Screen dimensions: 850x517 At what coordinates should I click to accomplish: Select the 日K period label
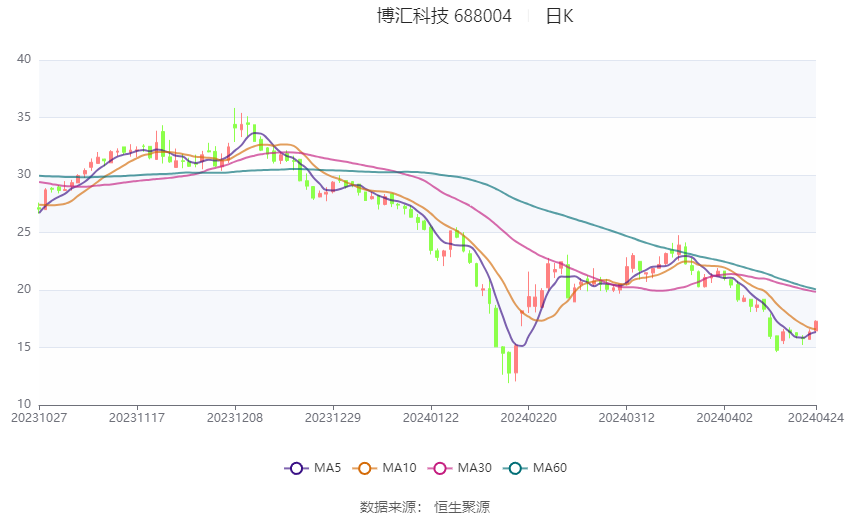click(x=559, y=16)
